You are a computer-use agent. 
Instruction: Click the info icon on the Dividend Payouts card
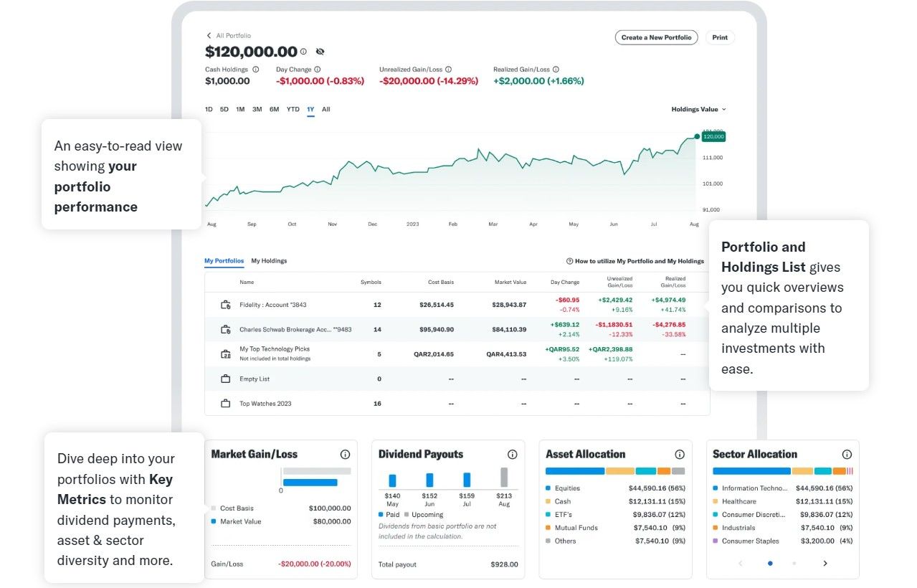[x=512, y=454]
